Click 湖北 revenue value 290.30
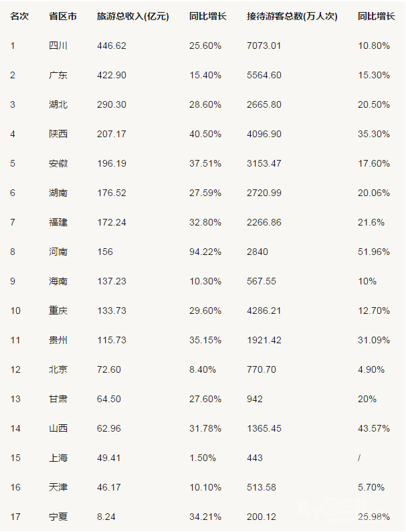Viewport: 406px width, 532px height. click(x=112, y=104)
